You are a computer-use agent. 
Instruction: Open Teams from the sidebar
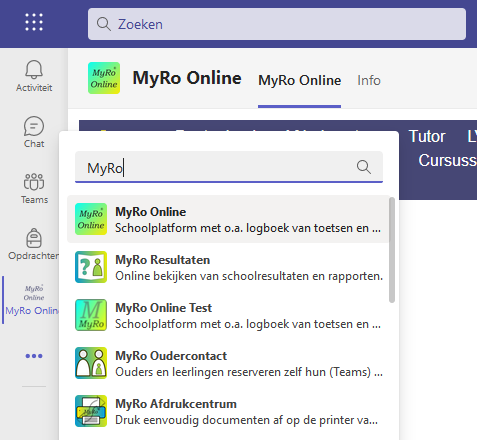(x=34, y=188)
